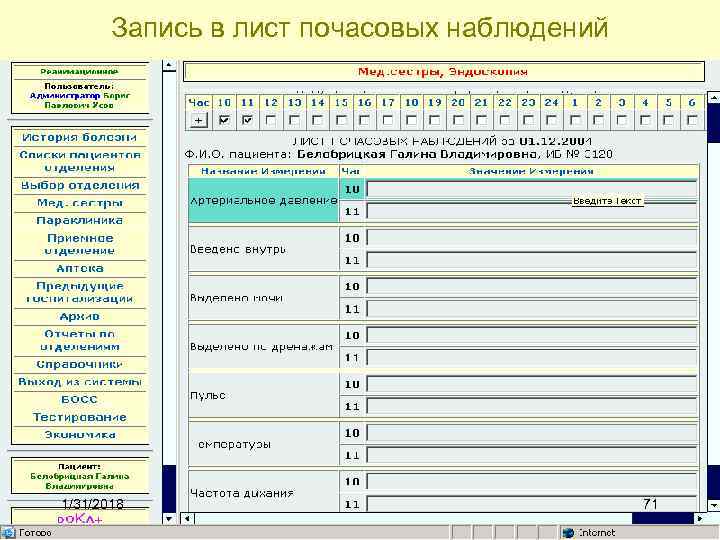Open Параклиника section
The image size is (720, 540).
tap(80, 220)
